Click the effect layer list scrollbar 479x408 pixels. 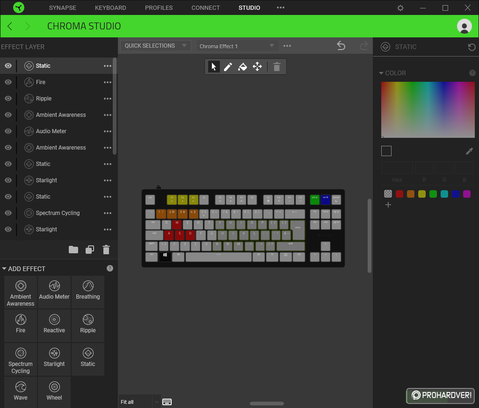click(x=115, y=106)
